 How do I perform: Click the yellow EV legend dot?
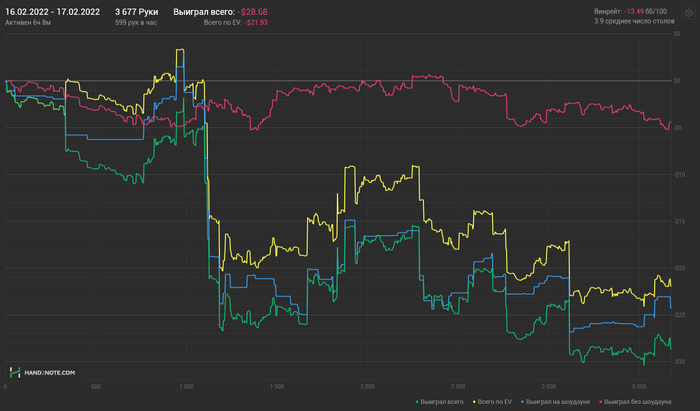pos(474,402)
